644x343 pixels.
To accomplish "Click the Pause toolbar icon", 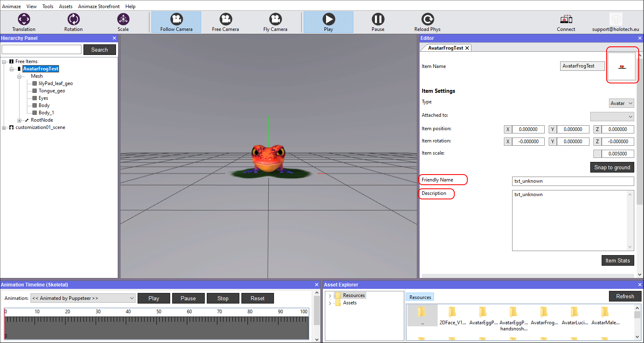I will coord(378,22).
